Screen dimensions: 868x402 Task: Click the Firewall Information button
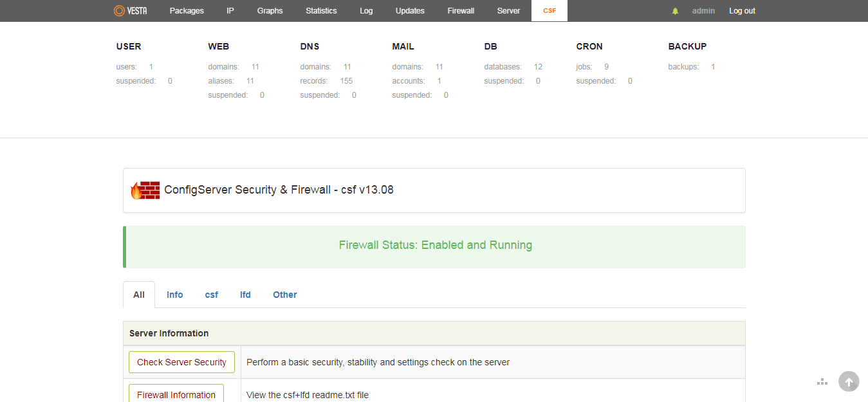click(176, 394)
